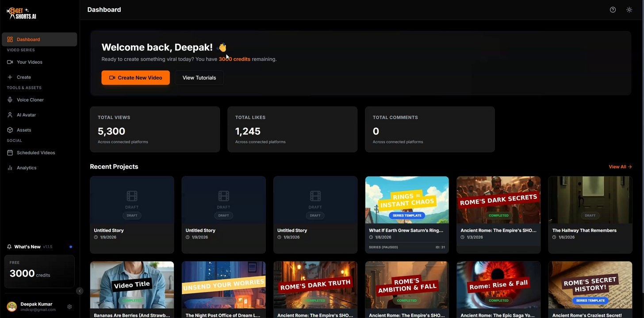Click Series Template badge on Rome's Secret History

click(590, 300)
